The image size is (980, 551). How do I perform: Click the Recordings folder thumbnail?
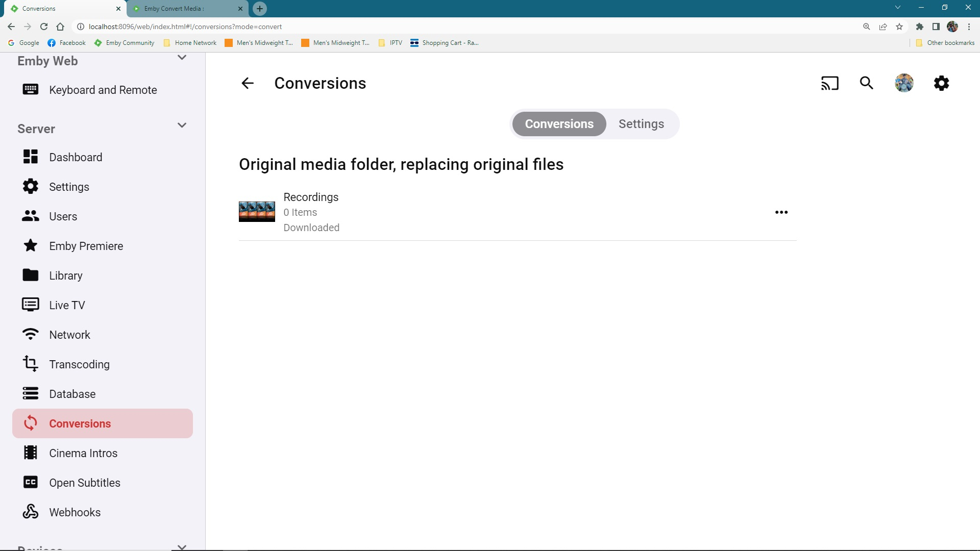(257, 211)
